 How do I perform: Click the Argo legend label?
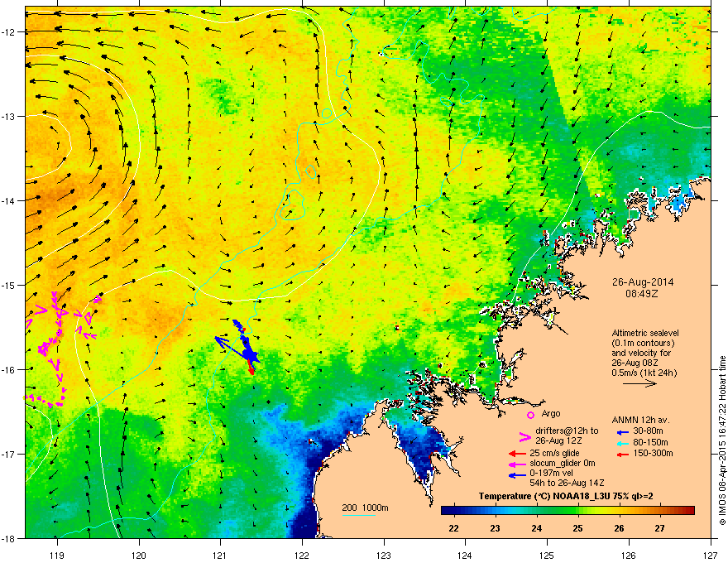tap(551, 413)
